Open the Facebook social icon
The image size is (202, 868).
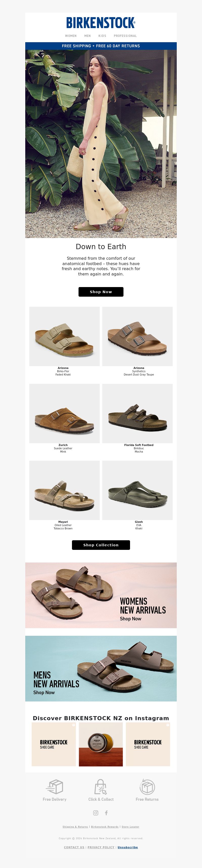[106, 813]
